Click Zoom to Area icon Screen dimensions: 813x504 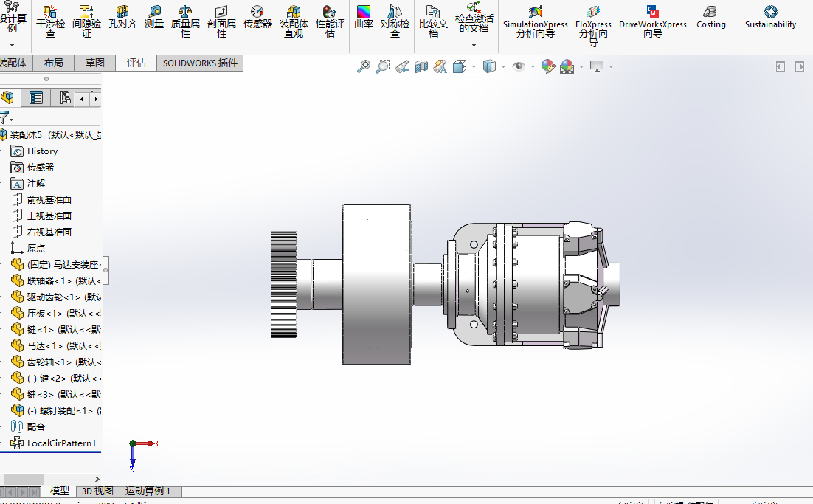click(383, 66)
